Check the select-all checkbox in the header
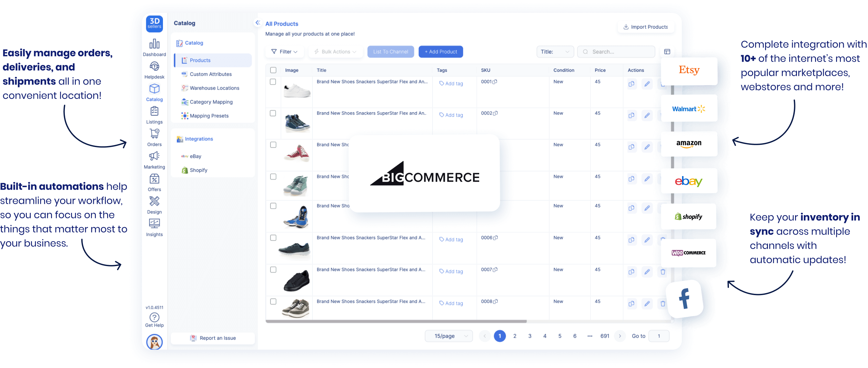868x368 pixels. (273, 70)
